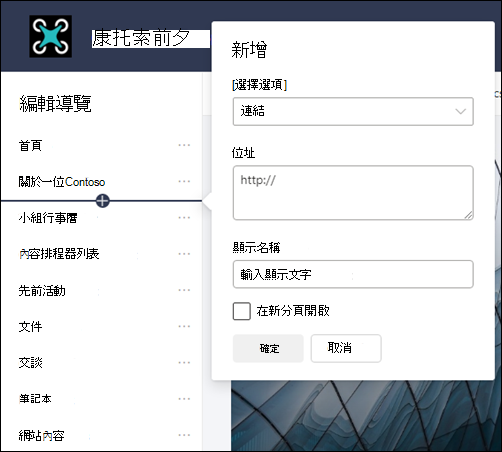The width and height of the screenshot is (502, 452).
Task: Click the Contoso drone site logo
Action: click(50, 36)
